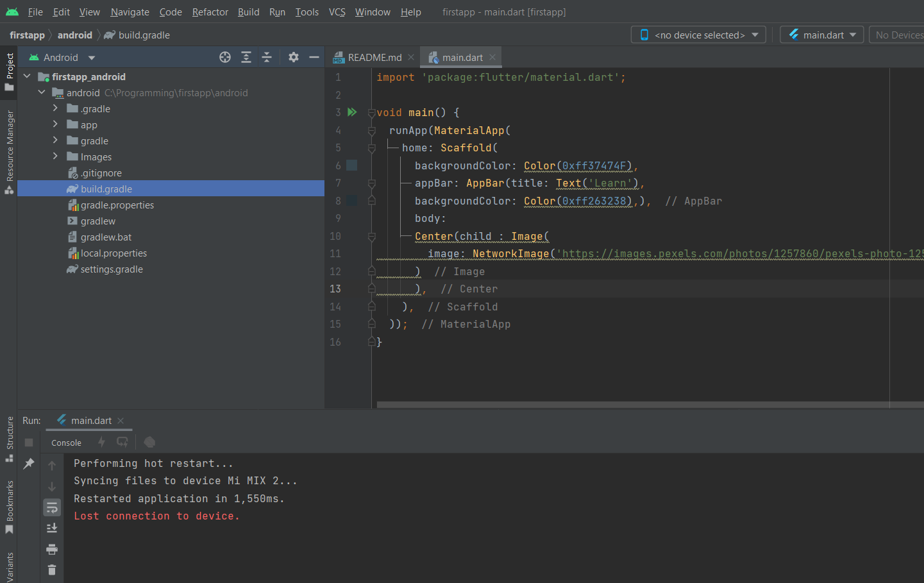This screenshot has height=583, width=924.
Task: Open DevTools icon in the Run toolbar
Action: pos(149,442)
